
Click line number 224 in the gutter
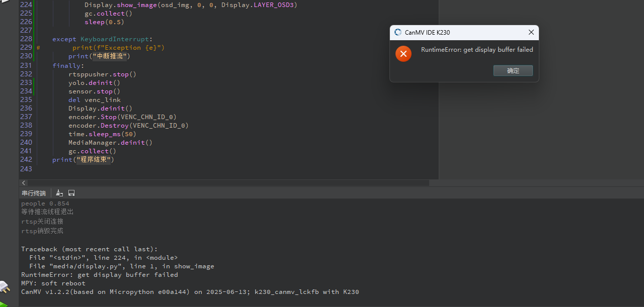tap(26, 5)
